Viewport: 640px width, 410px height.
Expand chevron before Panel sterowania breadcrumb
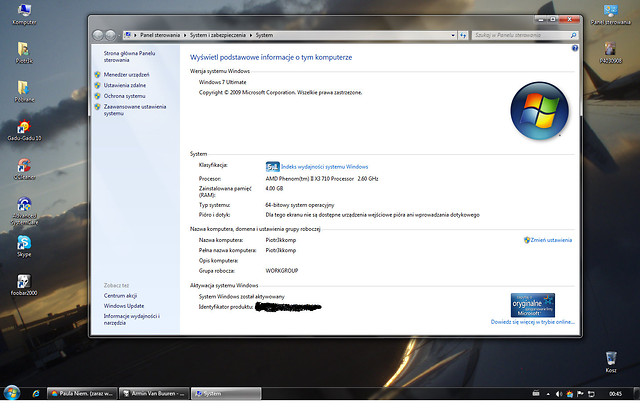tap(136, 35)
